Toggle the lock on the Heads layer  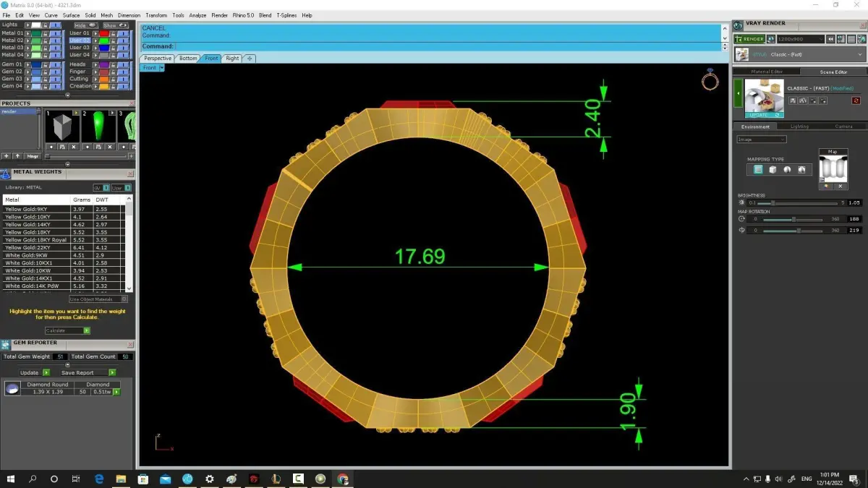click(113, 64)
